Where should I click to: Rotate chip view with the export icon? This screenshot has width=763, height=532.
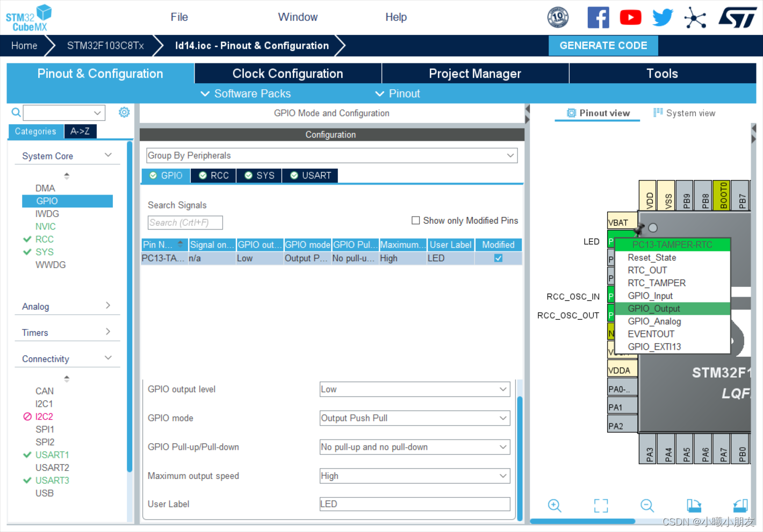[x=694, y=506]
